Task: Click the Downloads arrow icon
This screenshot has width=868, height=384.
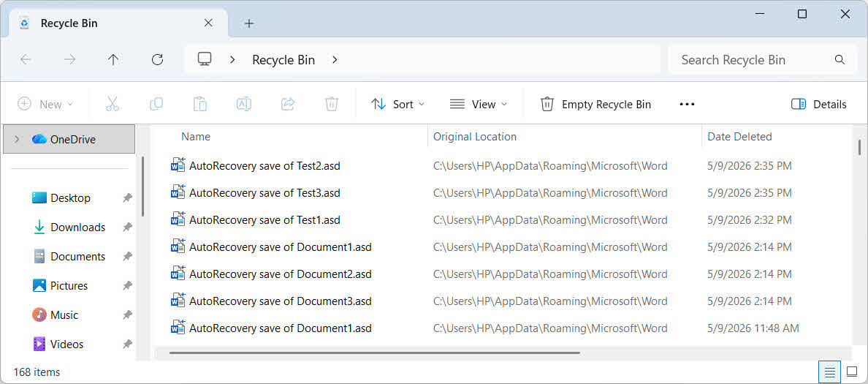Action: [39, 227]
